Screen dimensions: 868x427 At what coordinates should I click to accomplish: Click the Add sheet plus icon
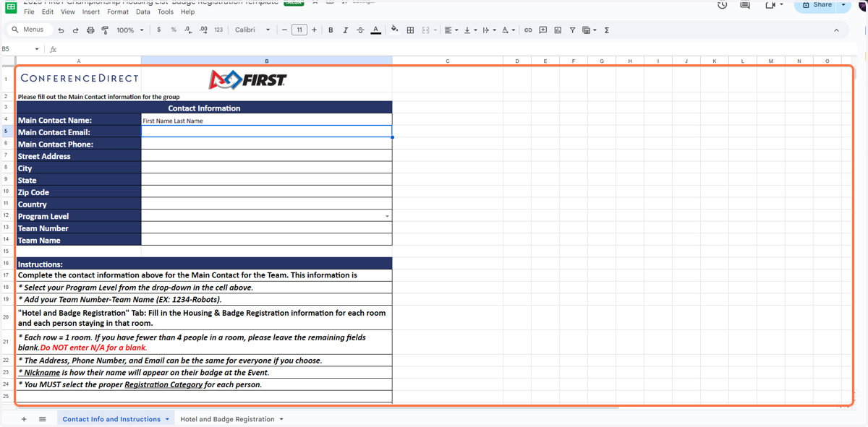coord(24,419)
